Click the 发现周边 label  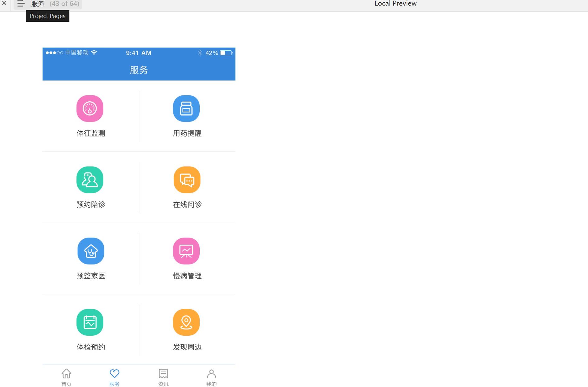point(187,347)
